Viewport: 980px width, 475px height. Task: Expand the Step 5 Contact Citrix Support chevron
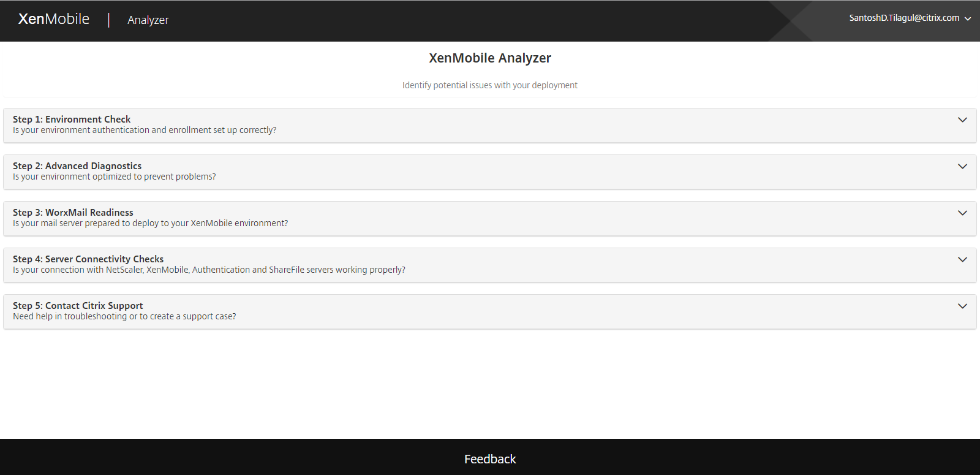click(x=962, y=306)
